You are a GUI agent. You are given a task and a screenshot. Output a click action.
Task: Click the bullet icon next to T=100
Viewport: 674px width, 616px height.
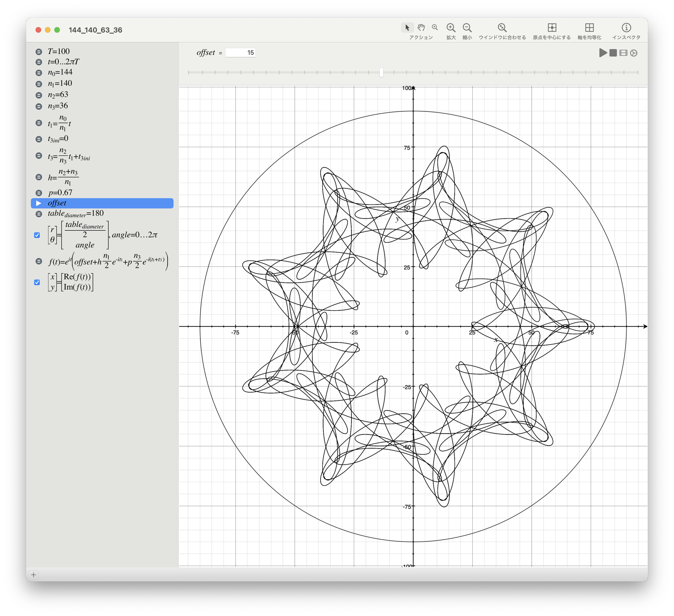pyautogui.click(x=39, y=52)
